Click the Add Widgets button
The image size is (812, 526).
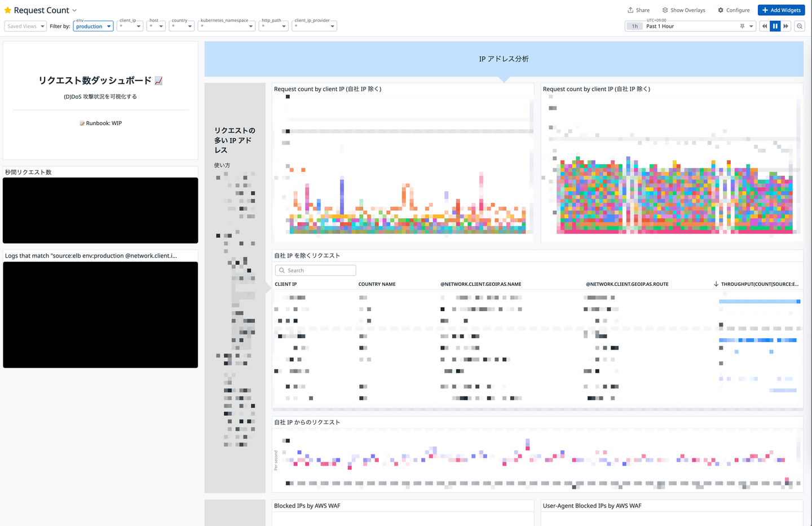782,10
